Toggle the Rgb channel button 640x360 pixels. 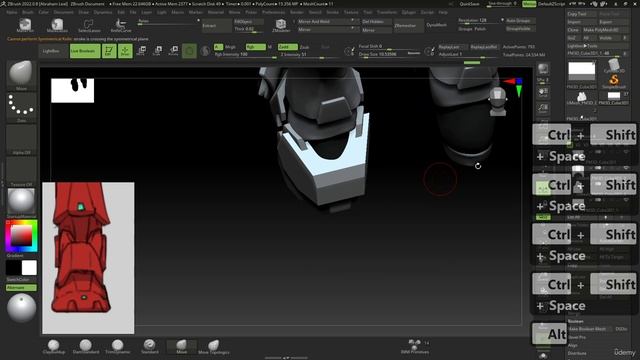coord(256,47)
